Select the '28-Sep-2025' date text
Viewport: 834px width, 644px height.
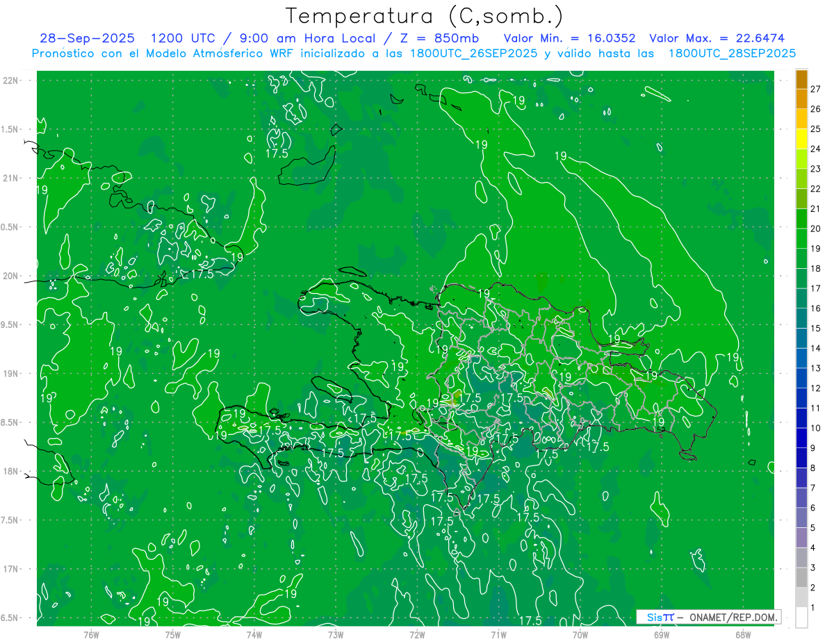(x=88, y=38)
